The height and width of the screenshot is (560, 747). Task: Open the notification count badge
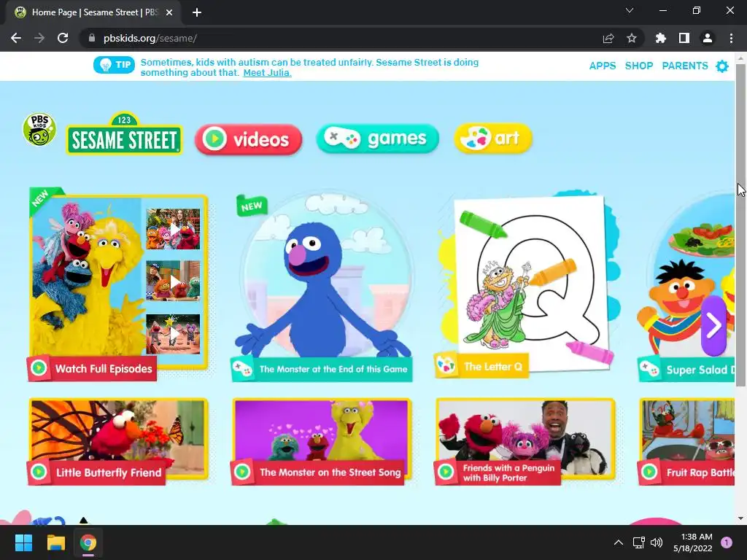[727, 542]
